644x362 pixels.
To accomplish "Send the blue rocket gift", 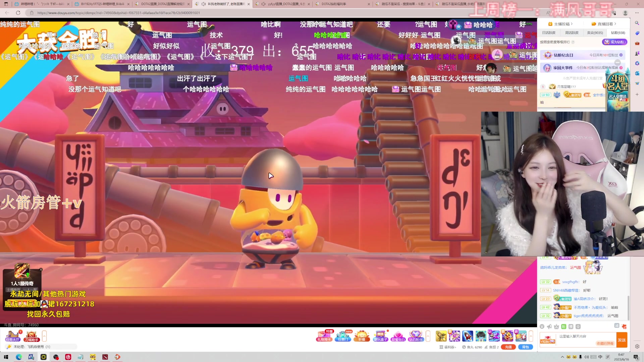I will [468, 336].
